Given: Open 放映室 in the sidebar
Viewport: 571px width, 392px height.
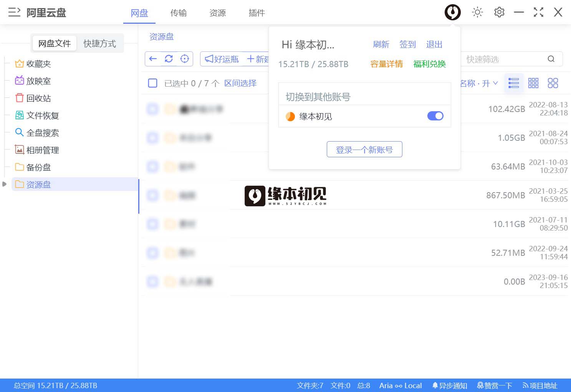Looking at the screenshot, I should [x=33, y=81].
